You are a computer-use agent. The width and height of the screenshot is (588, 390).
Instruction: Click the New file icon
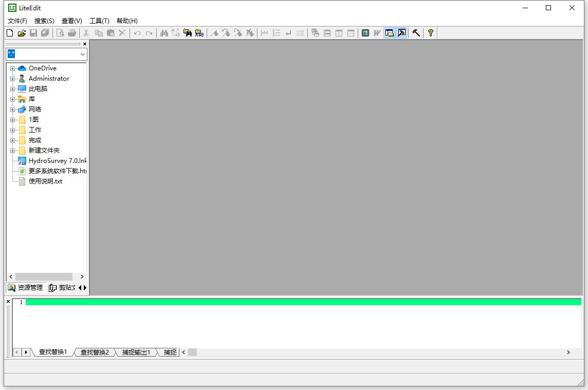[10, 33]
